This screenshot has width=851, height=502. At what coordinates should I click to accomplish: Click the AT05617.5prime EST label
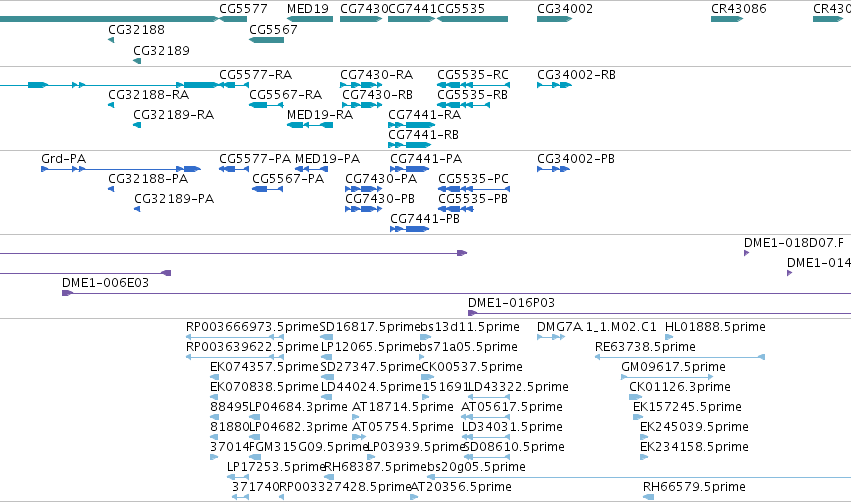click(512, 407)
